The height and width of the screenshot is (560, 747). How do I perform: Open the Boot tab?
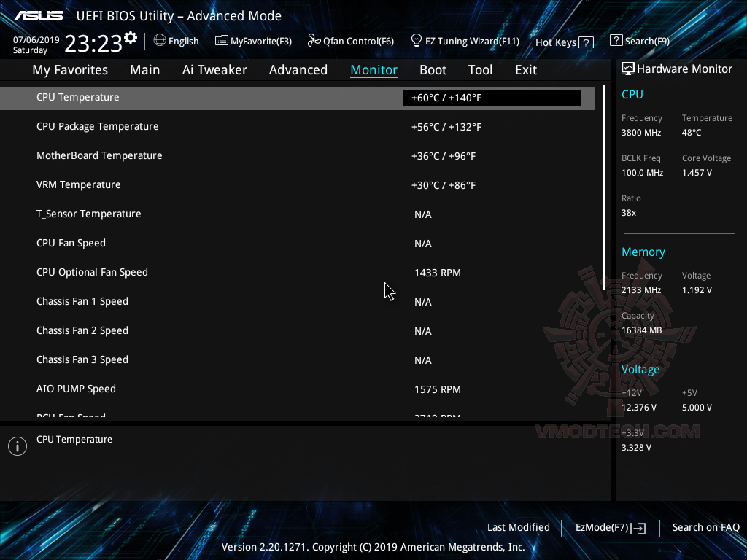(x=433, y=69)
